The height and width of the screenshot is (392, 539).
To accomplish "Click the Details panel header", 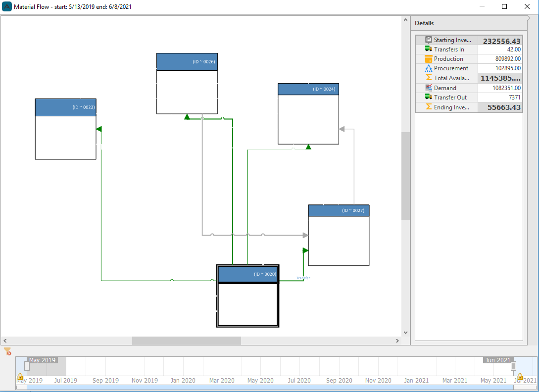I will (469, 23).
